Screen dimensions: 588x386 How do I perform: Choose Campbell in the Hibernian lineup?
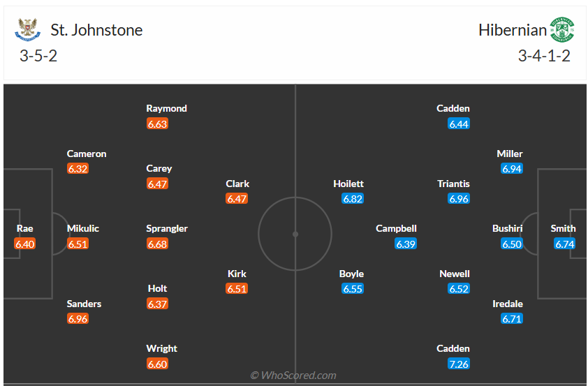pos(396,228)
